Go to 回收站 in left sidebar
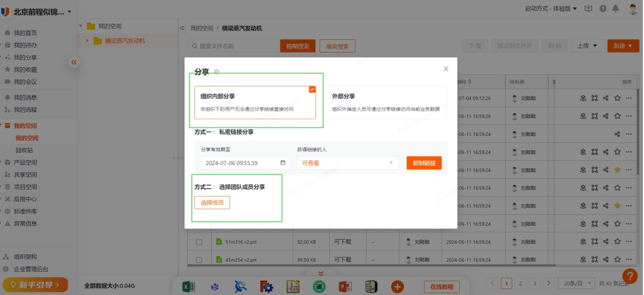This screenshot has width=644, height=295. pyautogui.click(x=26, y=150)
